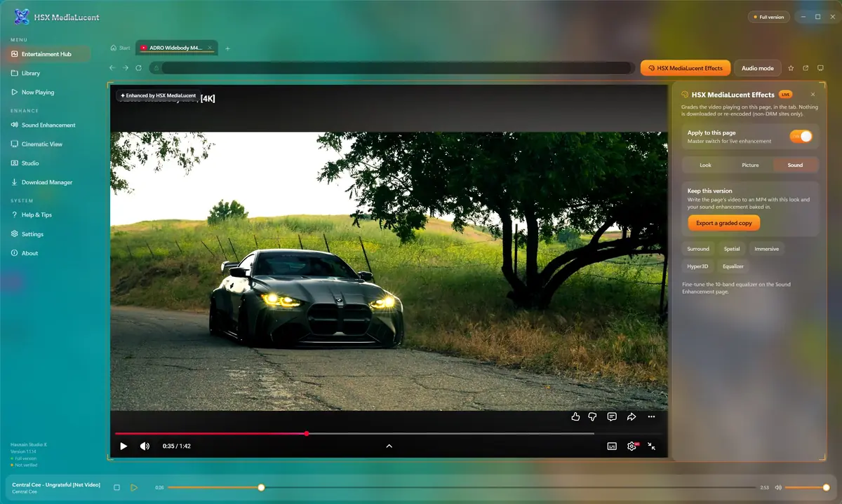Click the '0:35 / 1:42' video time

pyautogui.click(x=177, y=446)
